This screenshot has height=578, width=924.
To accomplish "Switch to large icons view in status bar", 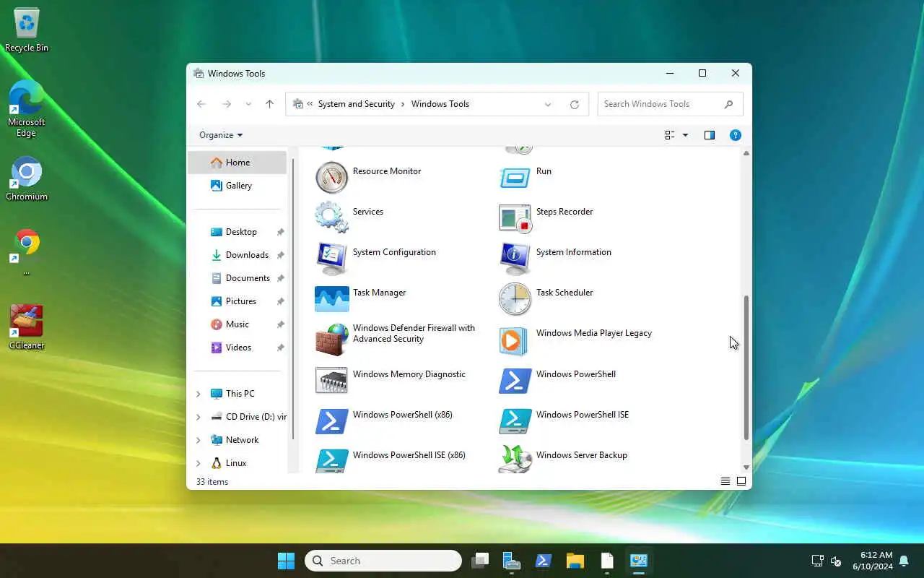I will click(741, 481).
